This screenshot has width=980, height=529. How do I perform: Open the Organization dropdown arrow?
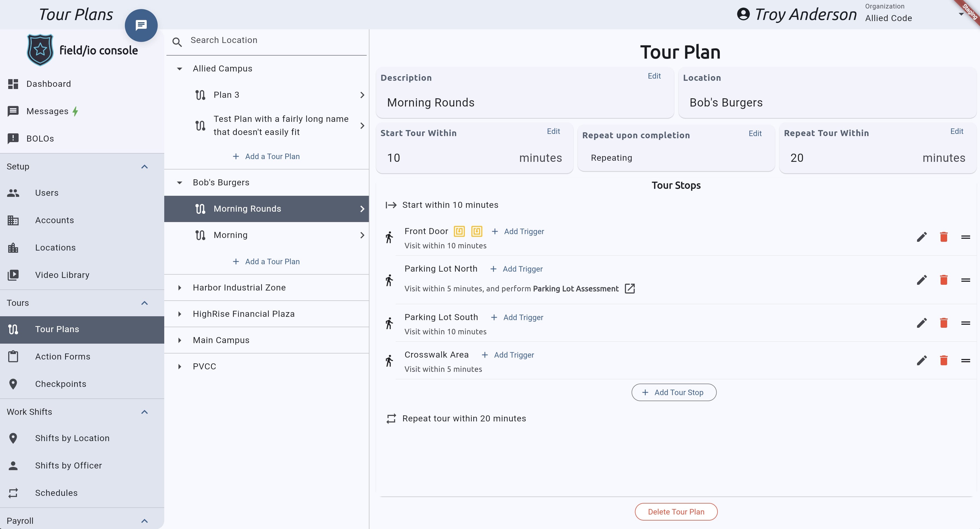[961, 15]
